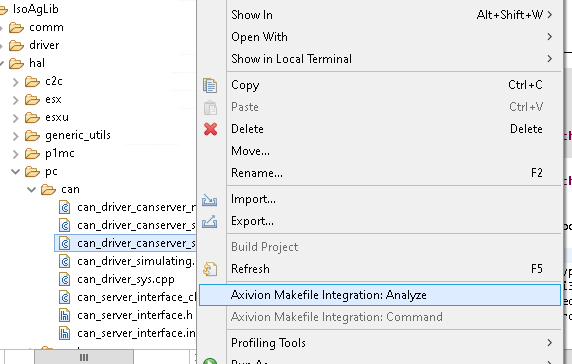Expand the generic_utils folder
The image size is (572, 364).
click(x=15, y=136)
